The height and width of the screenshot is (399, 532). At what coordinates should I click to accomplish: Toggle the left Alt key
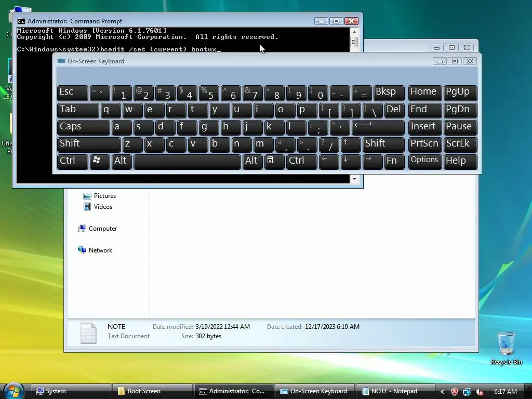[x=122, y=162]
